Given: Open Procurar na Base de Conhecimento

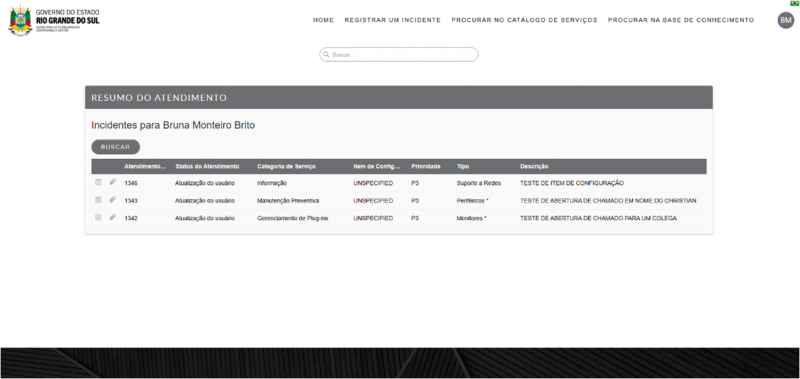Looking at the screenshot, I should [x=681, y=20].
